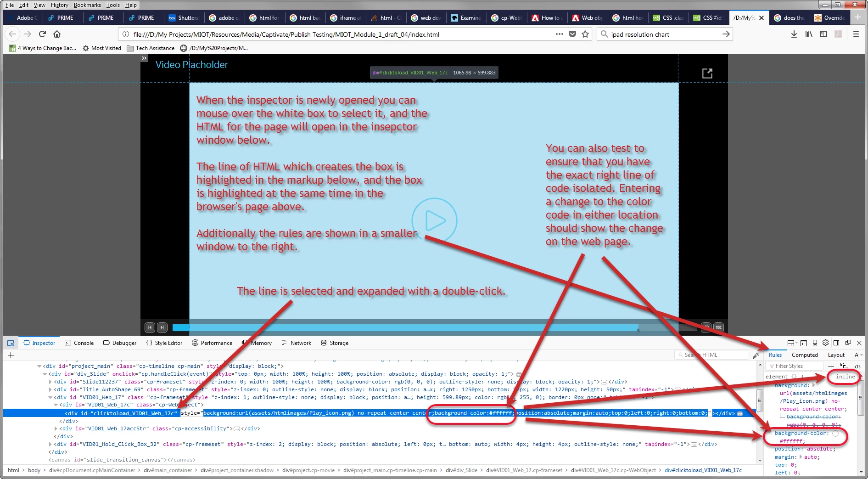Click the body breadcrumb
The height and width of the screenshot is (479, 868).
[34, 470]
